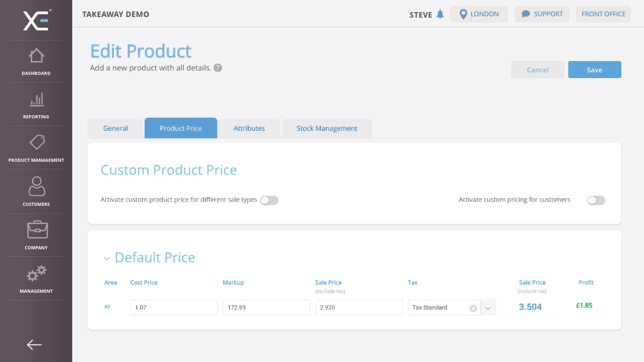Screen dimensions: 644x362
Task: Switch to the Stock Management tab
Action: [x=326, y=128]
